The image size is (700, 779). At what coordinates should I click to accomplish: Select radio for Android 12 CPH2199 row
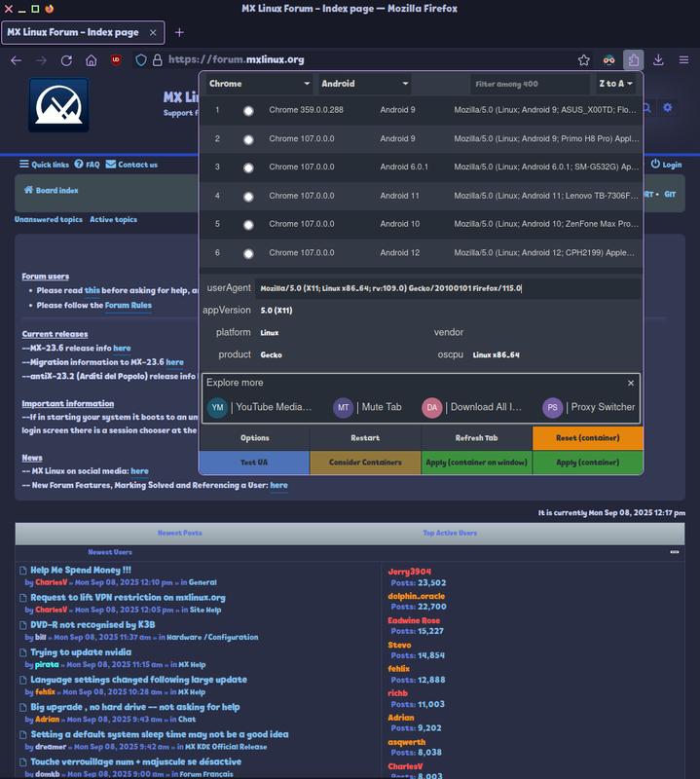(248, 254)
